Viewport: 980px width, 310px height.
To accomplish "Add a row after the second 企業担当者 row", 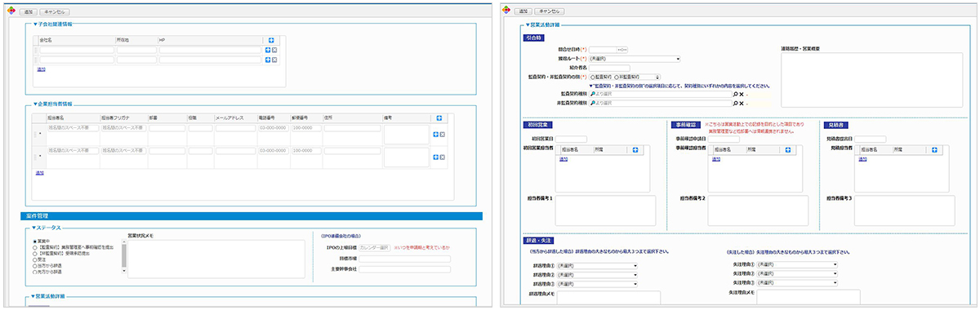I will click(x=436, y=157).
